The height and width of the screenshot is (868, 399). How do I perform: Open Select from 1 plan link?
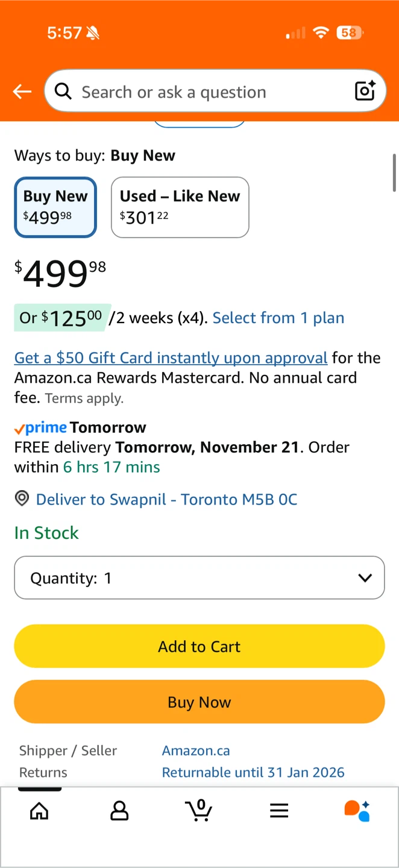tap(278, 318)
